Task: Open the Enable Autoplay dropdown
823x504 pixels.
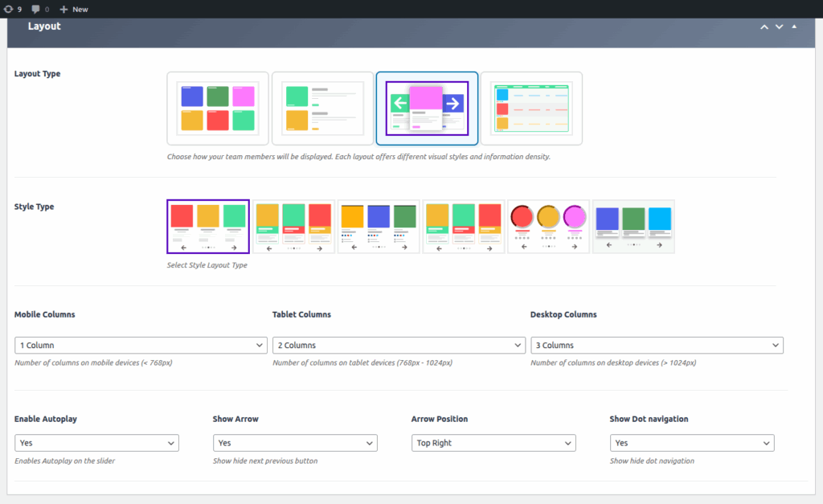Action: 96,443
